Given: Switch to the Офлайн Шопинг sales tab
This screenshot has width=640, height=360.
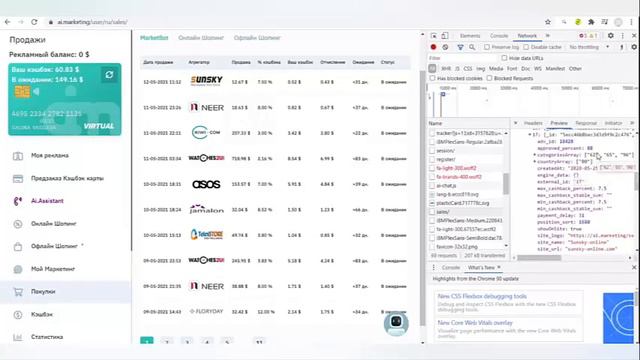Looking at the screenshot, I should pos(257,38).
